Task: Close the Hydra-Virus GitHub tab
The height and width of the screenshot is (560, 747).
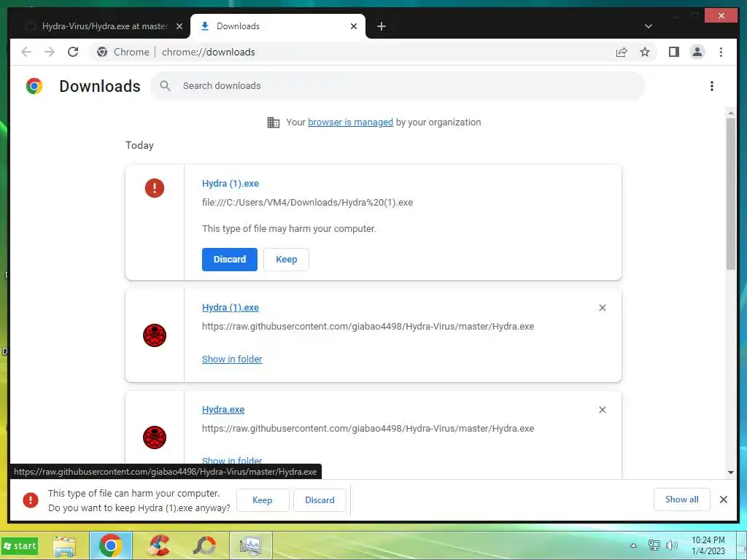Action: (x=179, y=26)
